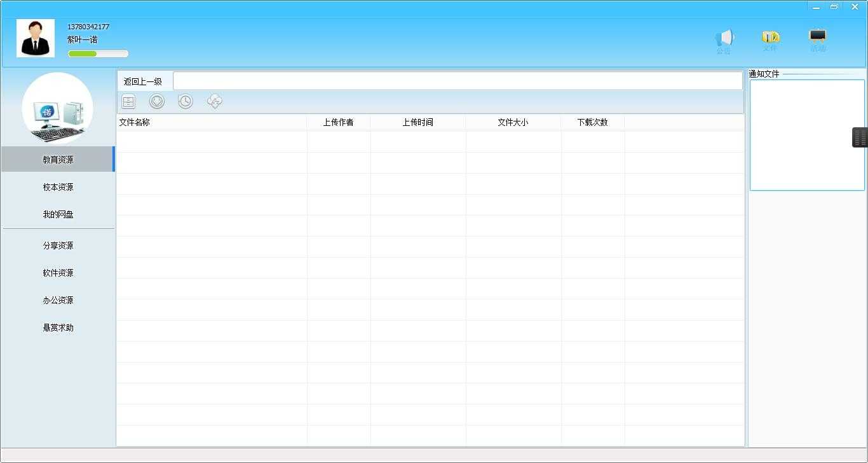Sort by 文件大小 column header
The height and width of the screenshot is (463, 868).
(x=513, y=122)
